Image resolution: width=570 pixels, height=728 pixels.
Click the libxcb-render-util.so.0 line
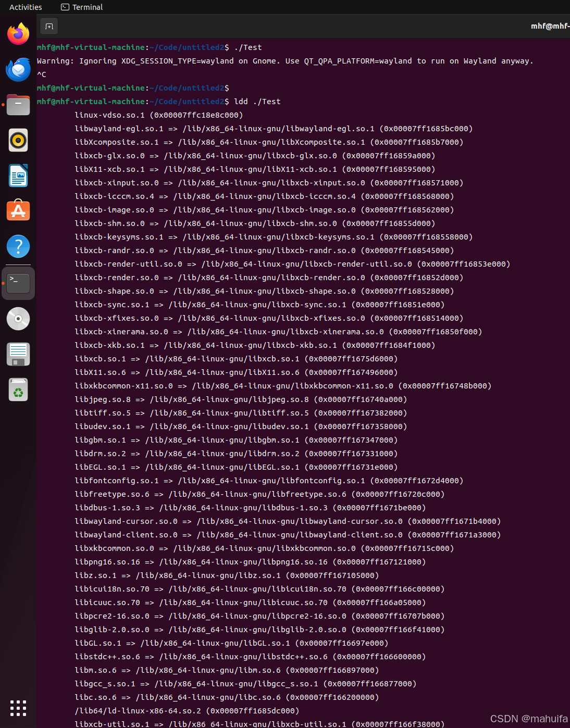click(292, 264)
